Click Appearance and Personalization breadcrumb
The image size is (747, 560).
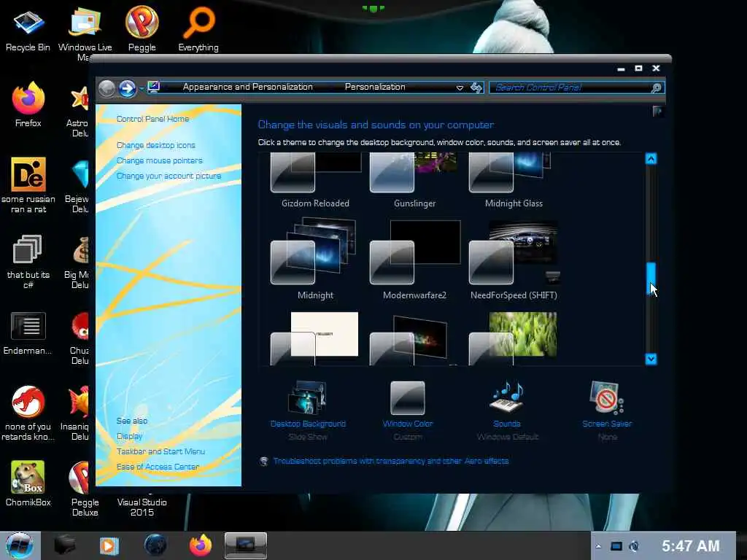248,87
